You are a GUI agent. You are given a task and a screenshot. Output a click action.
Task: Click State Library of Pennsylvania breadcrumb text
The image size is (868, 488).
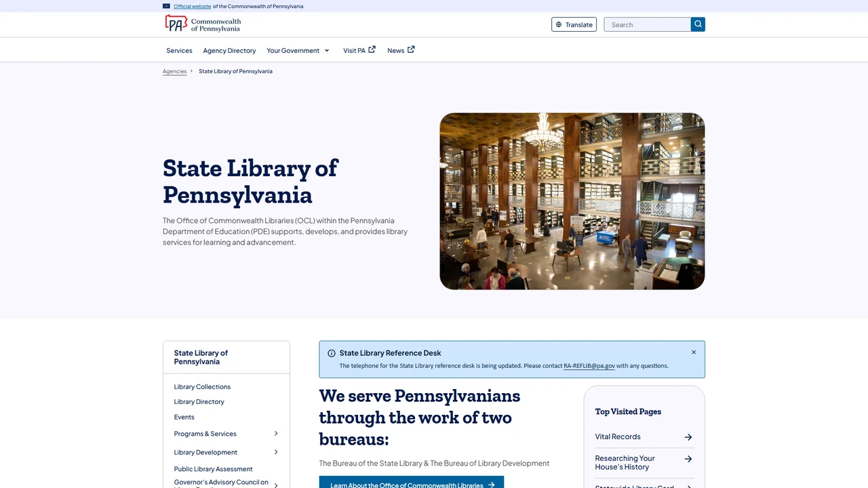[235, 71]
